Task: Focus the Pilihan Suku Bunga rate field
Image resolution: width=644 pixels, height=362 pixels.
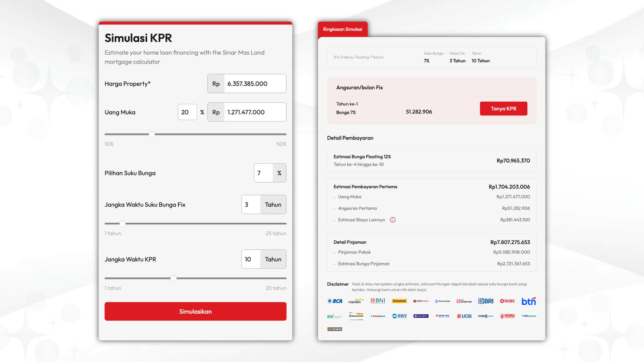Action: 264,173
